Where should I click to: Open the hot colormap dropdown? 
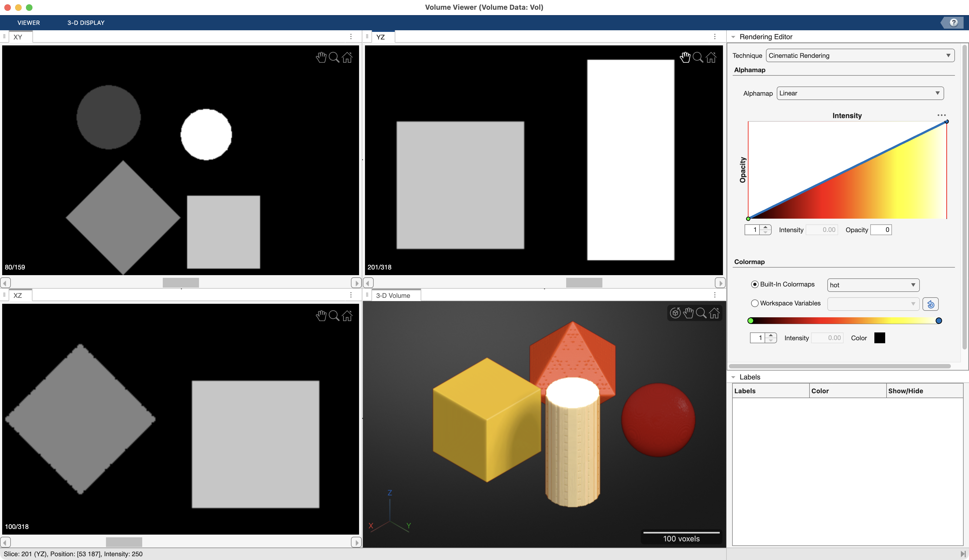(x=872, y=285)
